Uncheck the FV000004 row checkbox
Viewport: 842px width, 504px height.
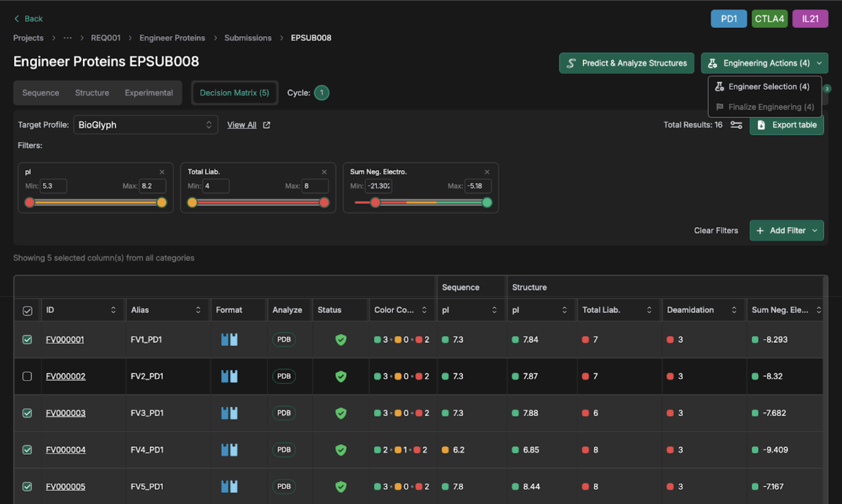(27, 450)
